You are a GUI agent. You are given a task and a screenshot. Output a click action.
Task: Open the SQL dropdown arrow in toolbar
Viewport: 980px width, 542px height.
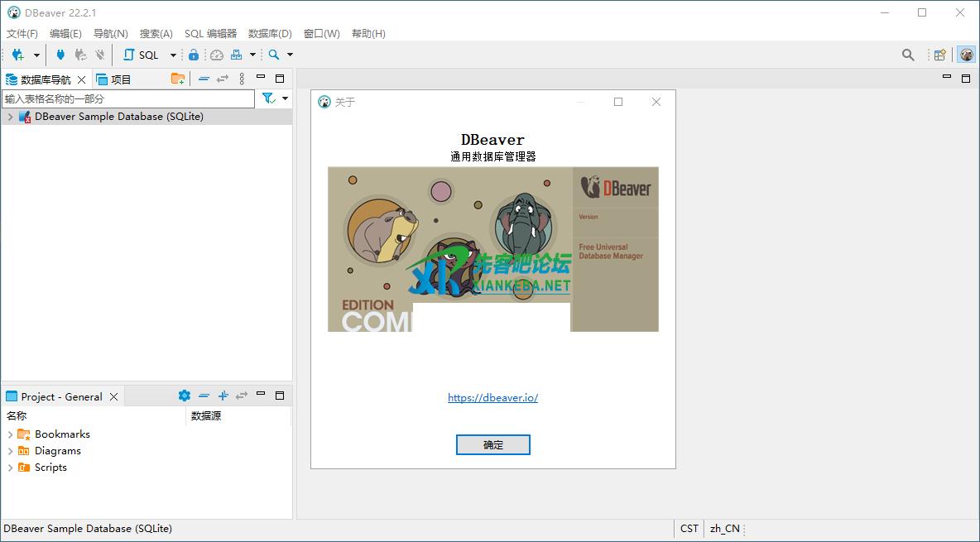(173, 55)
